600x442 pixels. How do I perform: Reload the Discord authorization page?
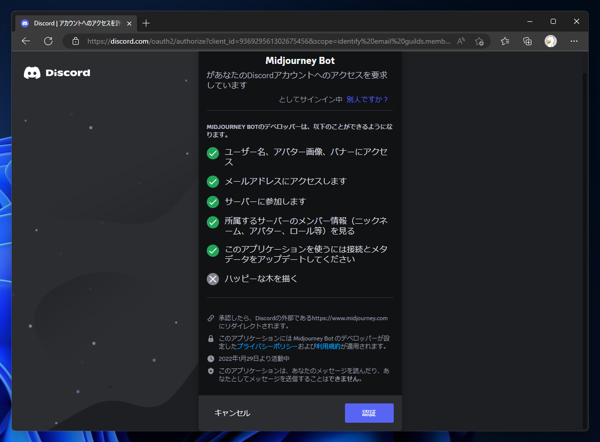(x=48, y=41)
